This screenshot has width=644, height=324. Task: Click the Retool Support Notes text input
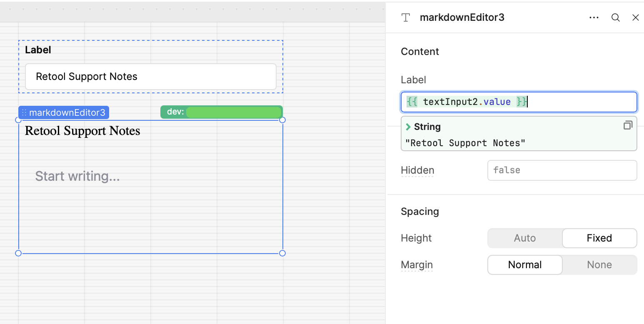150,77
